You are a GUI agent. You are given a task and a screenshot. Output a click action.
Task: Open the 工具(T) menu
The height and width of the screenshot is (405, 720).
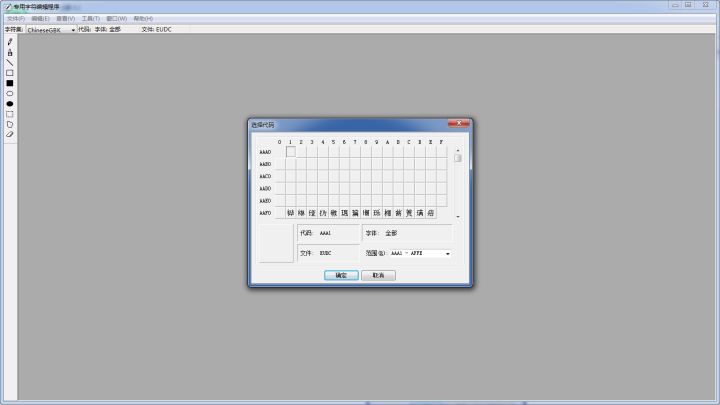point(90,18)
